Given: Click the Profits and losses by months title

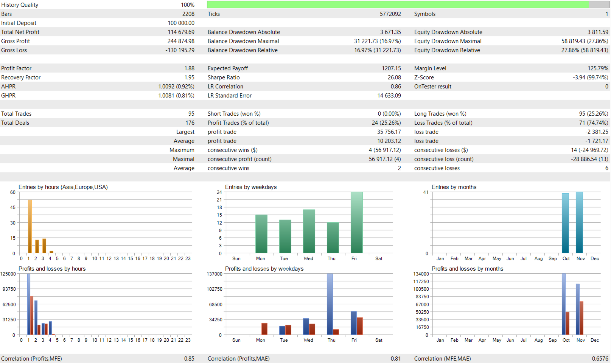Looking at the screenshot, I should coord(467,269).
